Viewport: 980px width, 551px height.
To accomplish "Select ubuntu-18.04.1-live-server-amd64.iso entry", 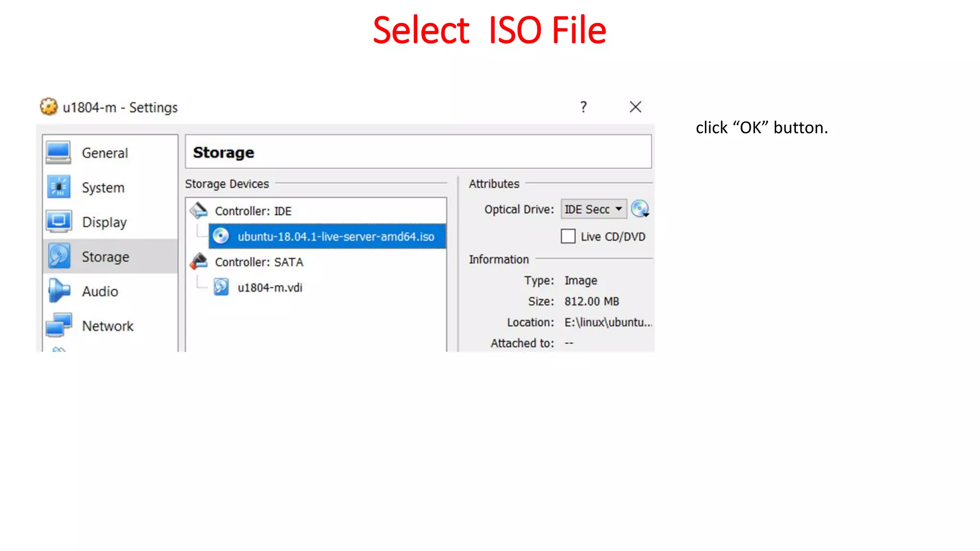I will (327, 236).
